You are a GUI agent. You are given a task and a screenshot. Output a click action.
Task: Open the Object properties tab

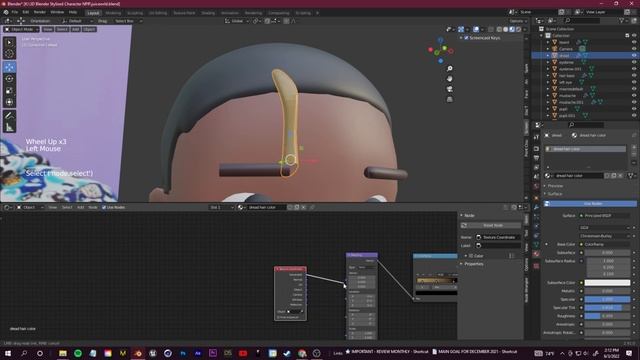536,198
